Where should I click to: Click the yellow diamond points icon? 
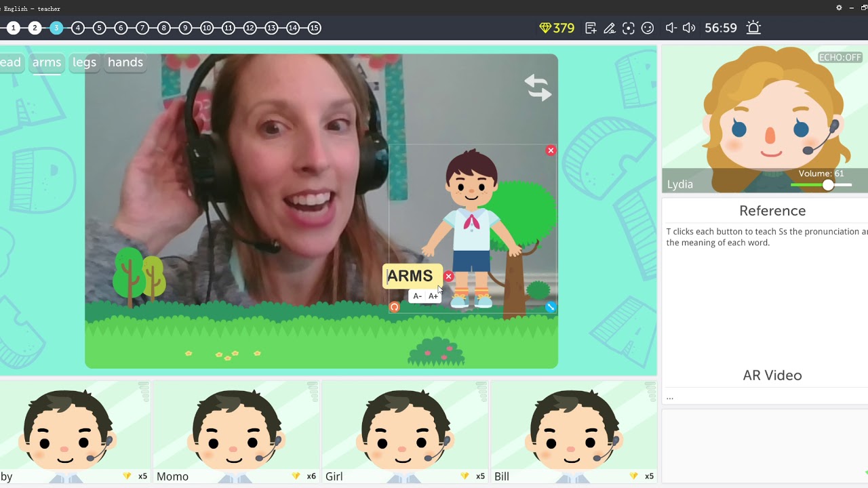coord(545,28)
